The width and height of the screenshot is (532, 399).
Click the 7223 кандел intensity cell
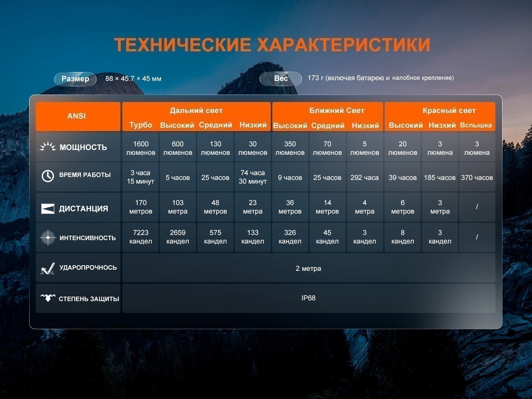(141, 237)
